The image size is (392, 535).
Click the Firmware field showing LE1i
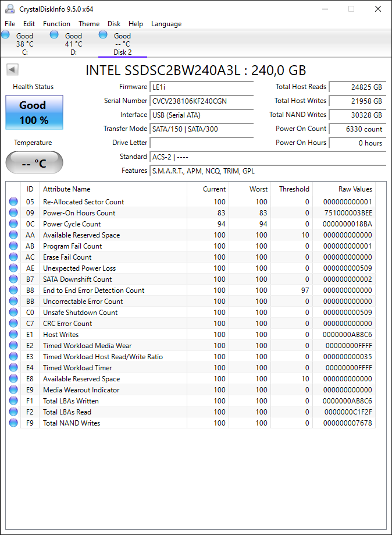[201, 87]
